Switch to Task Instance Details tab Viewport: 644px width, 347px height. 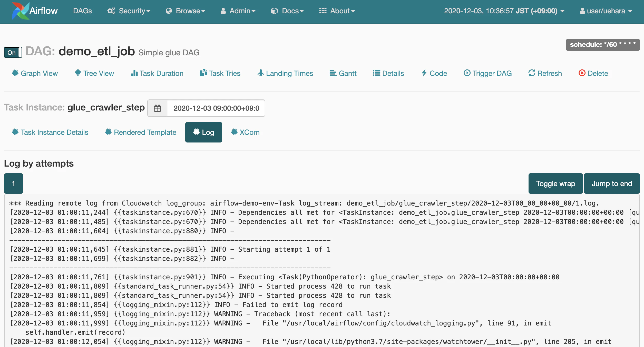50,132
